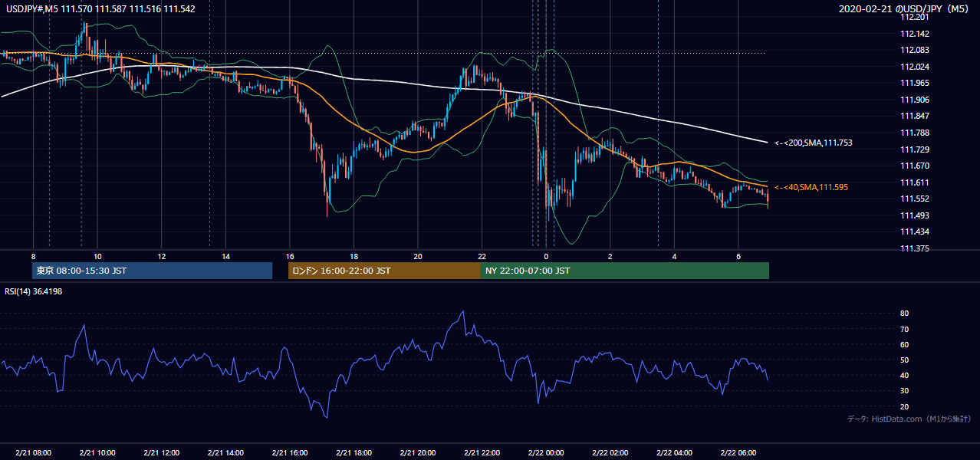Screen dimensions: 980x460
Task: Click price axis value 112.201
Action: 913,17
